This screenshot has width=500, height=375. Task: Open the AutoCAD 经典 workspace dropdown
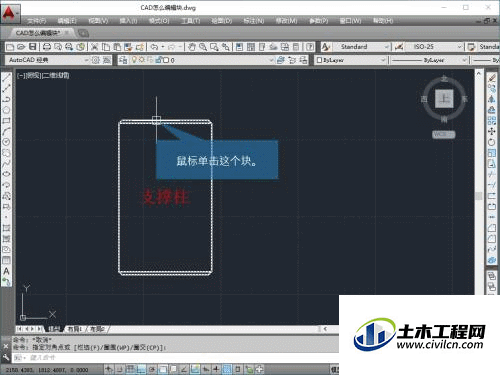click(47, 60)
